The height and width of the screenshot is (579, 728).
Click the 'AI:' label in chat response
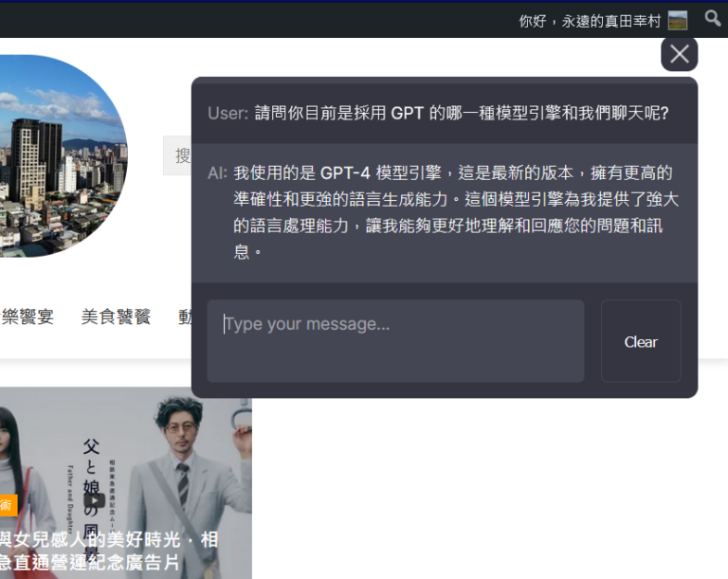(x=217, y=172)
